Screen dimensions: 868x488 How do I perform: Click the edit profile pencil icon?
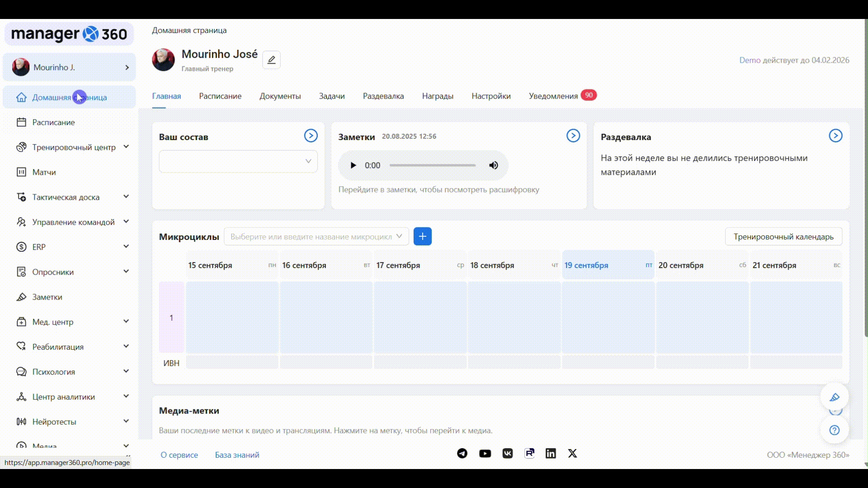point(271,60)
